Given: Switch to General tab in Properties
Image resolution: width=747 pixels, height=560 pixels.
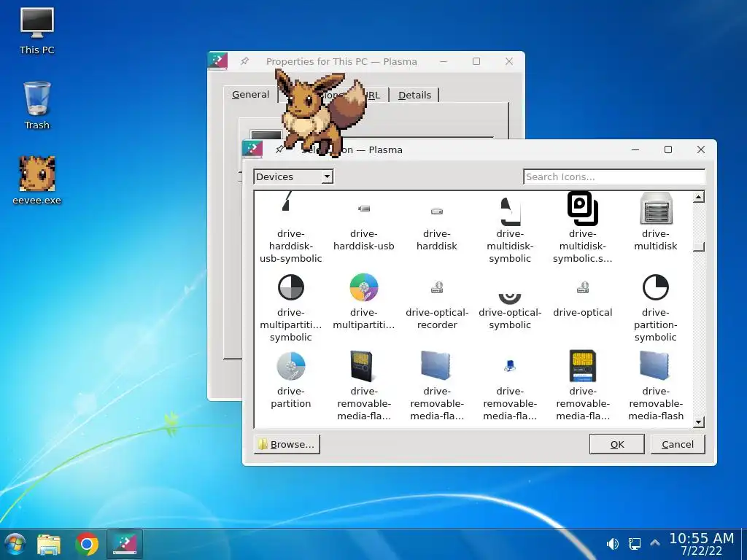Looking at the screenshot, I should [251, 95].
